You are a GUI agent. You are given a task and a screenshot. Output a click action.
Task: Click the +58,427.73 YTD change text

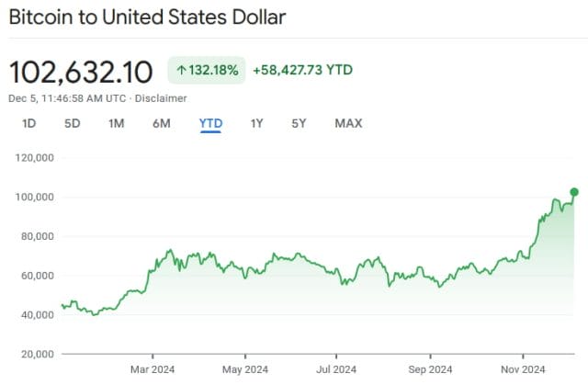pos(302,70)
